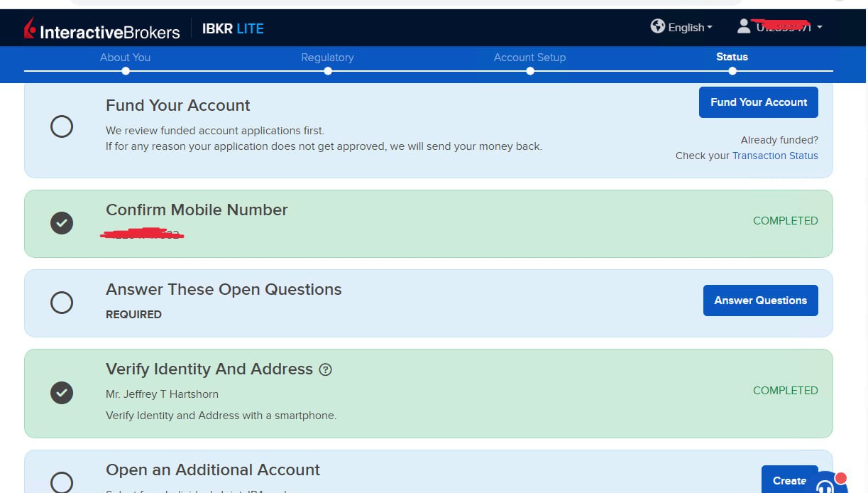The height and width of the screenshot is (493, 868).
Task: Click the IBKR LITE label
Action: (x=233, y=29)
